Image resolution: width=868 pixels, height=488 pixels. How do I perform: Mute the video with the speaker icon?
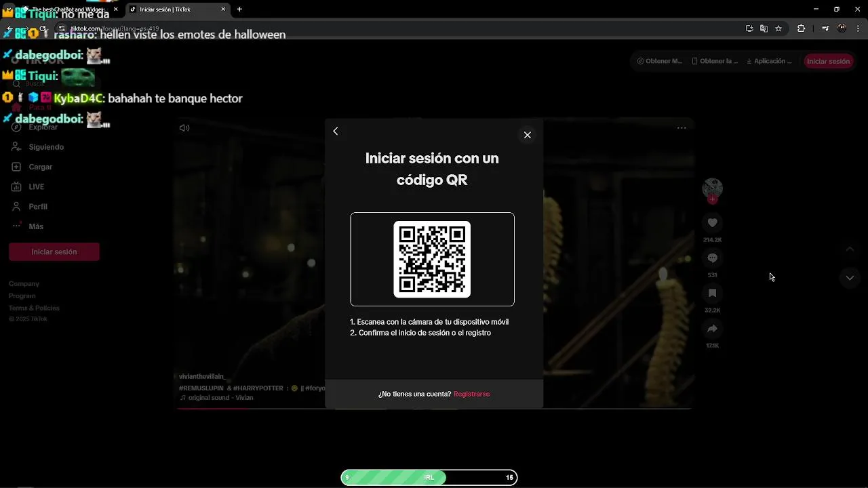coord(184,128)
